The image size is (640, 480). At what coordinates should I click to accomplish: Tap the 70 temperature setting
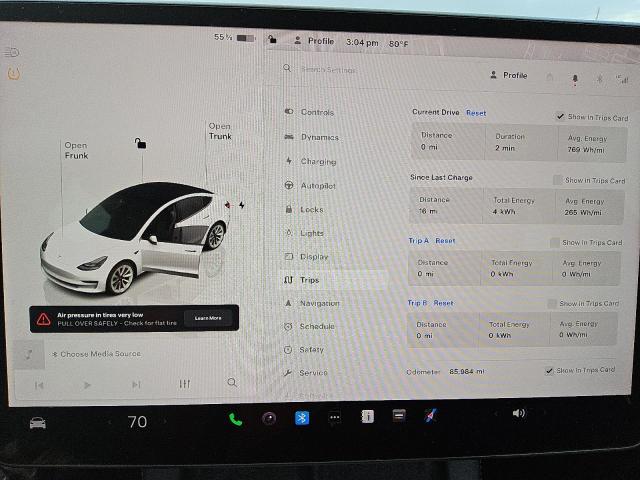coord(137,422)
